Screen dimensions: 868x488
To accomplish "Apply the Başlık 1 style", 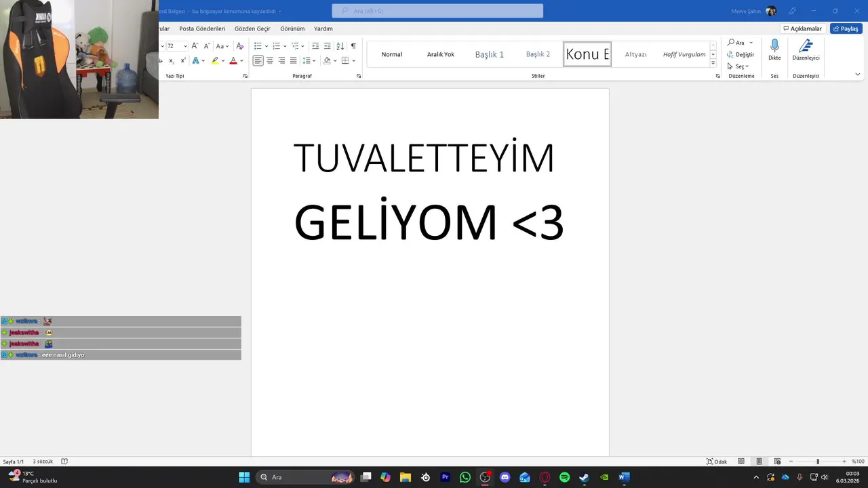I will 490,54.
